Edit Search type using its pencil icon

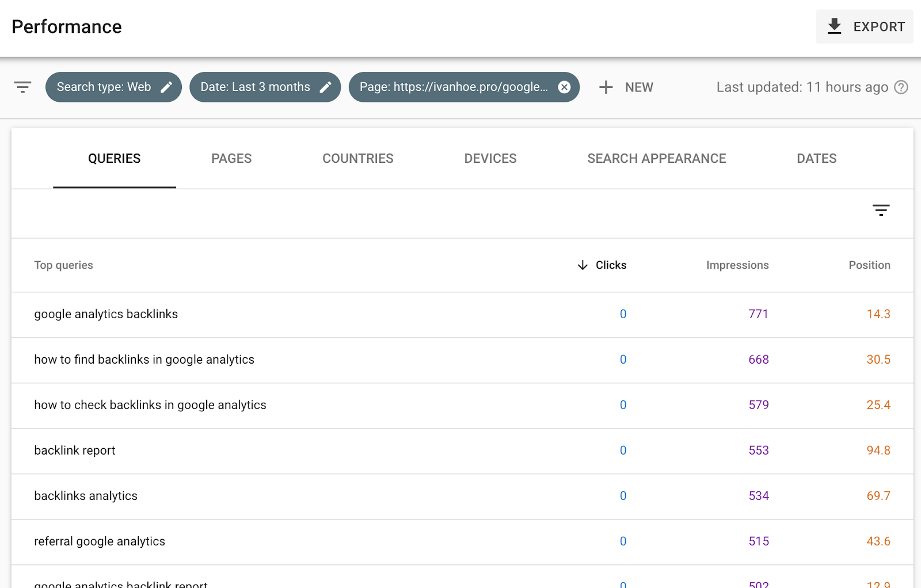[x=167, y=87]
